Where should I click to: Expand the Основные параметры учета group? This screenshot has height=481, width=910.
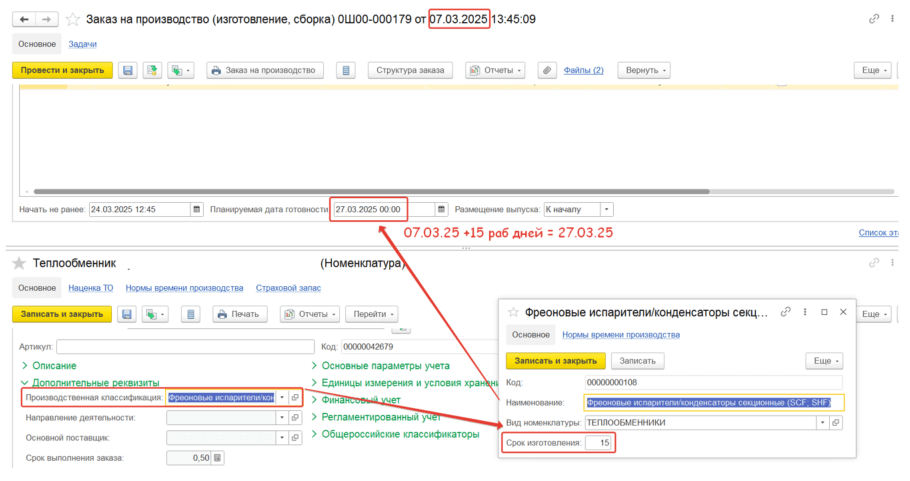coord(379,366)
